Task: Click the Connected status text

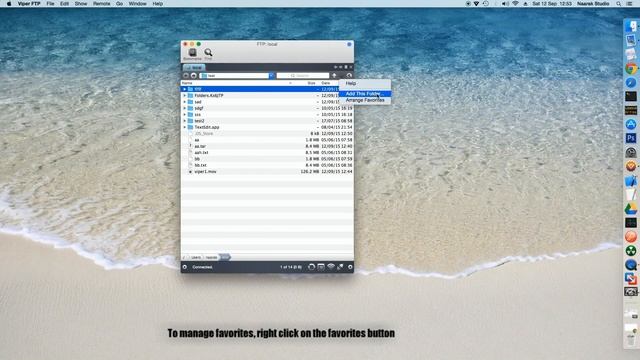Action: (202, 267)
